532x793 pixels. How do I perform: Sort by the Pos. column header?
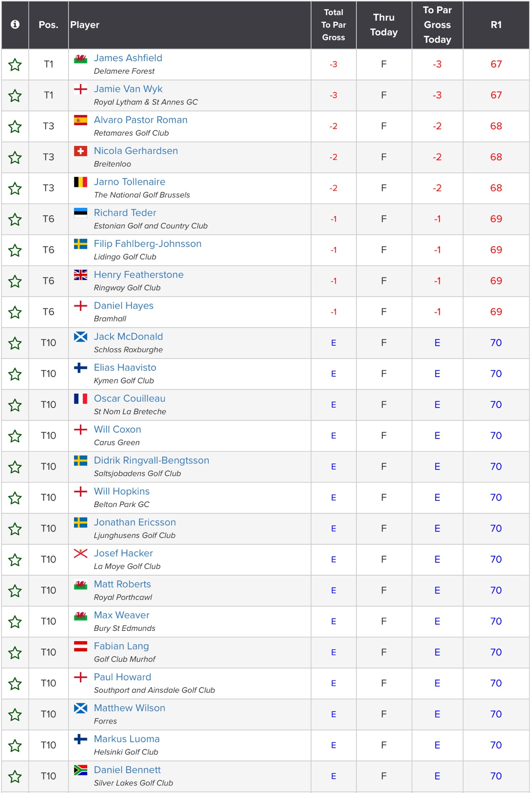(48, 25)
